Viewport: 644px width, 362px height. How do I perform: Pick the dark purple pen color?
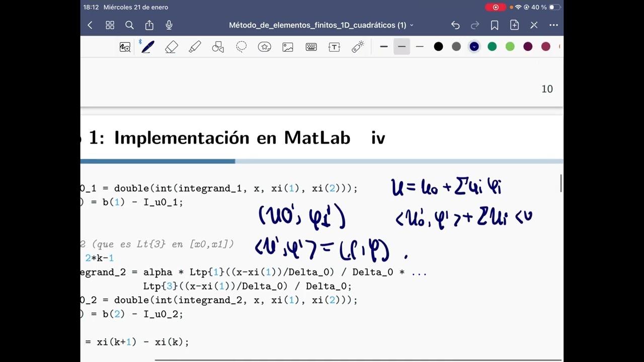(528, 47)
